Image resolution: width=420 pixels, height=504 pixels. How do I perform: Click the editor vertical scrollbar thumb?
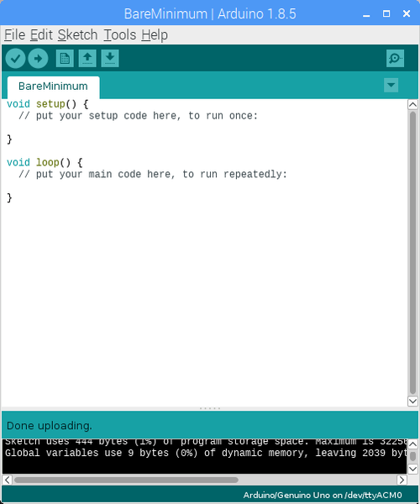tap(412, 253)
